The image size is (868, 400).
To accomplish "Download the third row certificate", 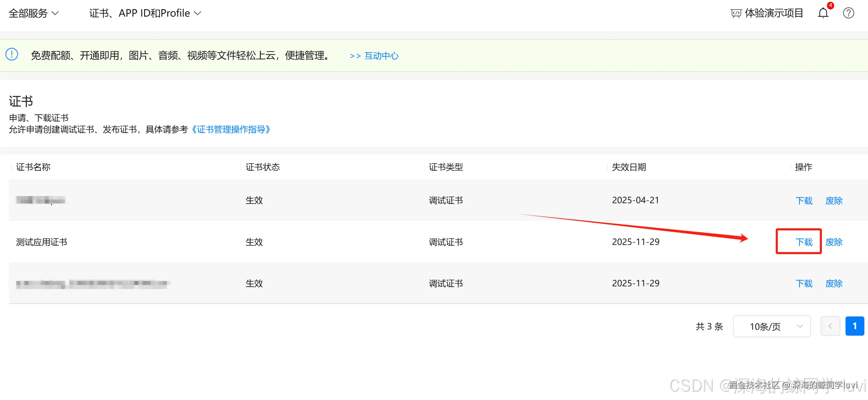I will (804, 283).
